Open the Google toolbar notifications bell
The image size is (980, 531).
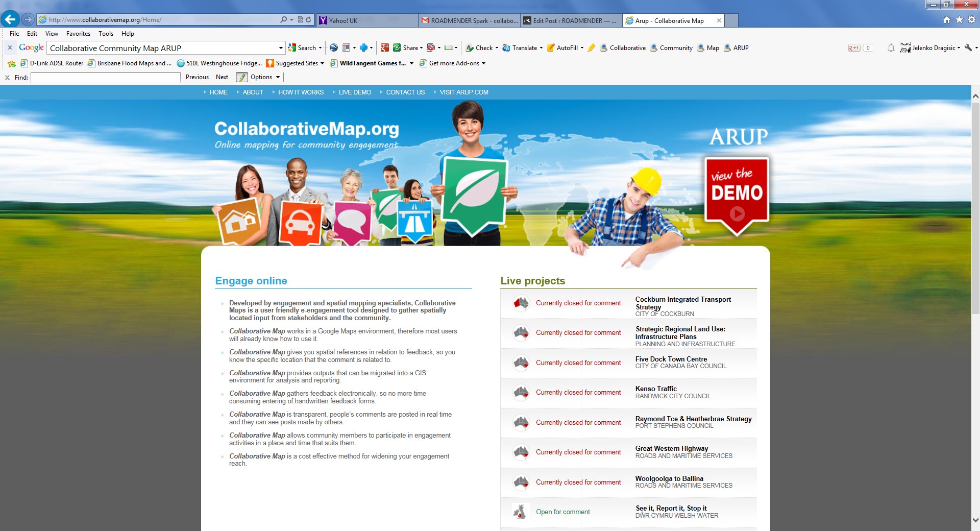coord(891,48)
